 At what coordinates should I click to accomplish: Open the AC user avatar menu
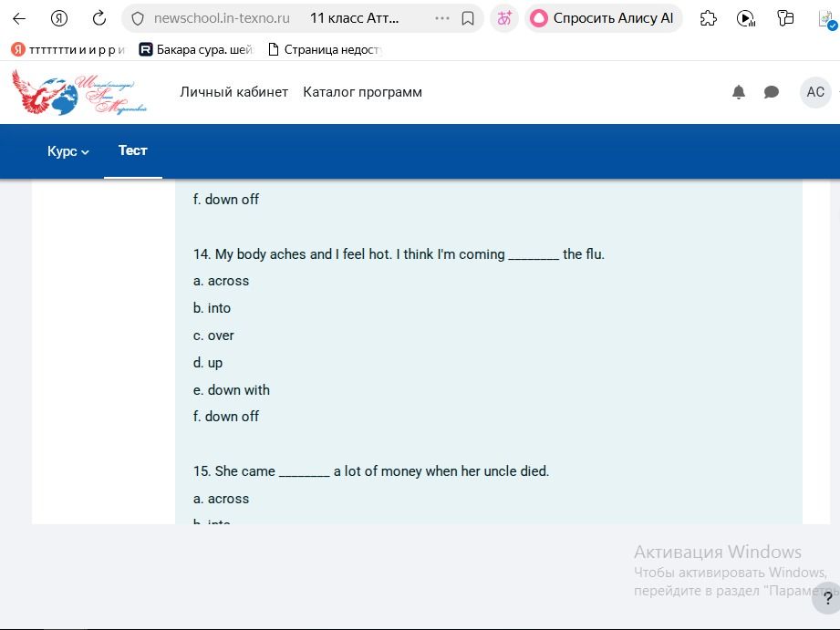[x=815, y=92]
